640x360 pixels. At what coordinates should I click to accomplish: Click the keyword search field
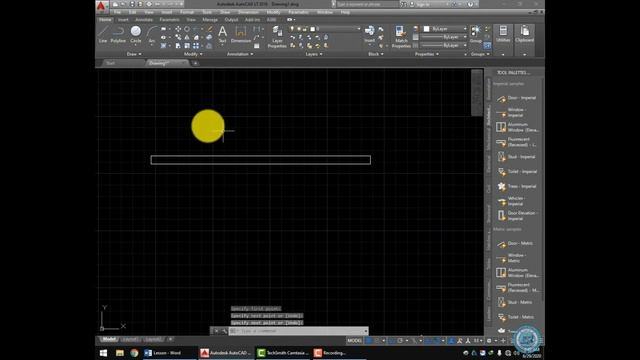367,4
